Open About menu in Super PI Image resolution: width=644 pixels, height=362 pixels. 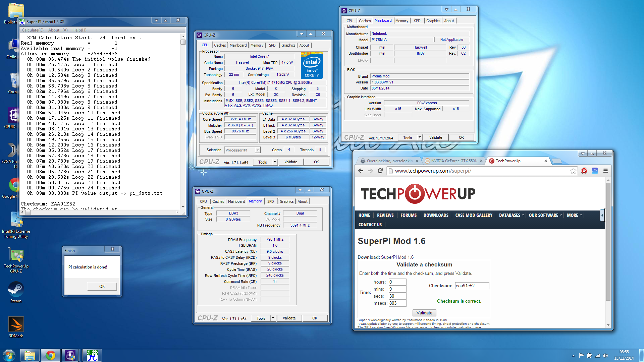coord(58,30)
